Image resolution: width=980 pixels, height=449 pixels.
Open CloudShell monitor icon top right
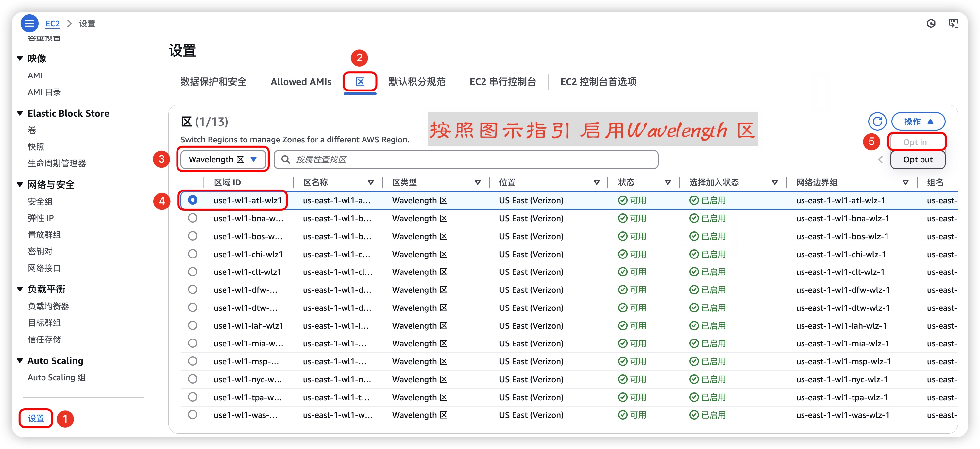tap(954, 24)
